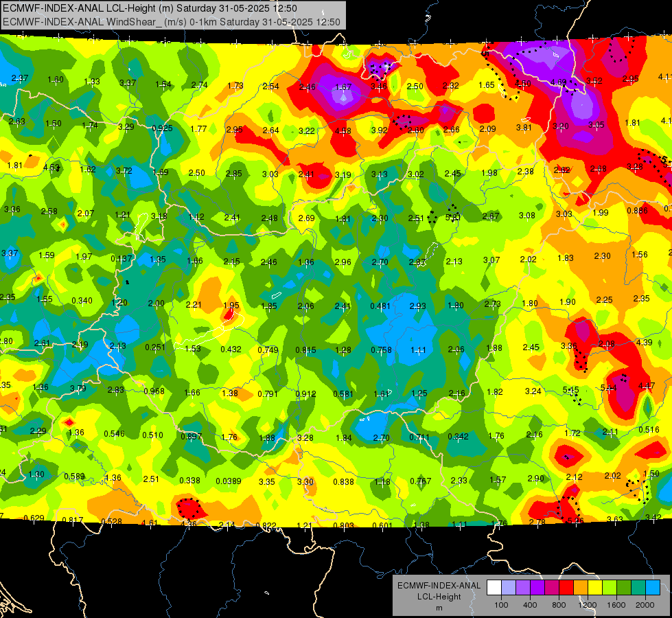Click the wind shear value 3.79
This screenshot has width=672, height=618.
78,389
